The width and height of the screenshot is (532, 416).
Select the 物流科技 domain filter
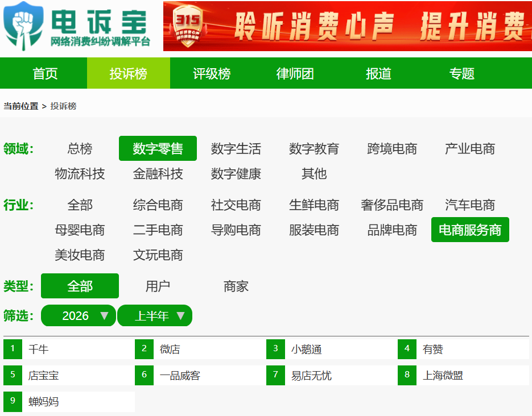[x=80, y=173]
